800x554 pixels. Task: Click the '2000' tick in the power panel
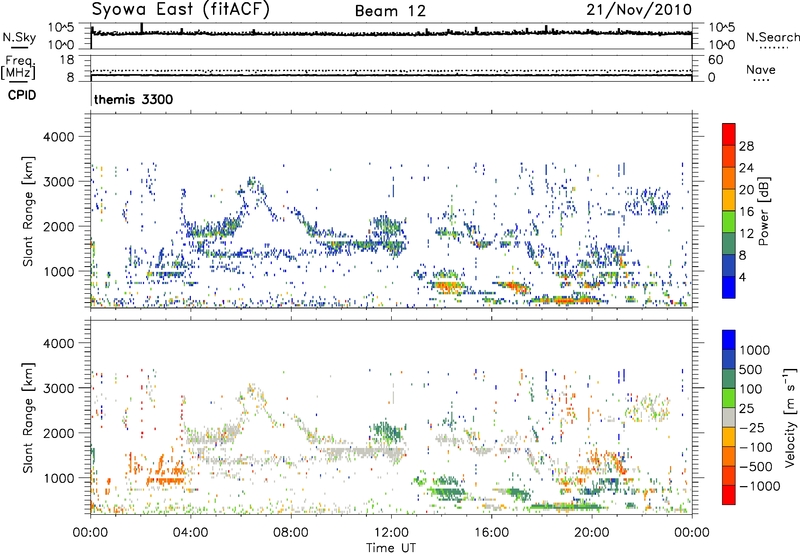[x=58, y=226]
